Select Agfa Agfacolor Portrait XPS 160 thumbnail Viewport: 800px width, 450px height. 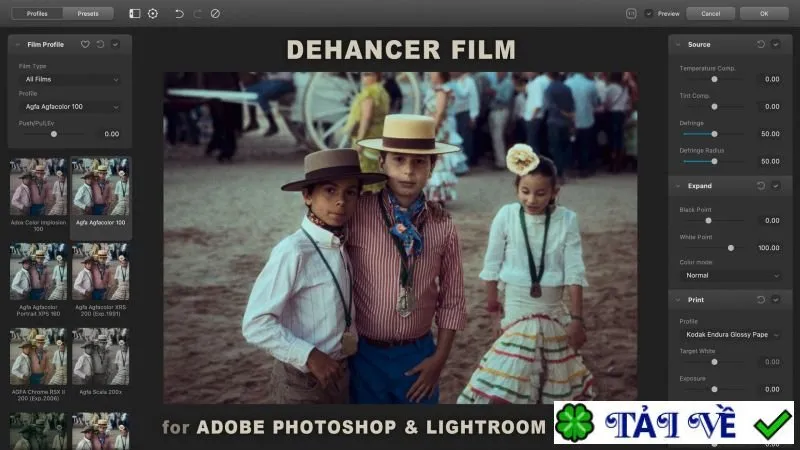click(38, 272)
